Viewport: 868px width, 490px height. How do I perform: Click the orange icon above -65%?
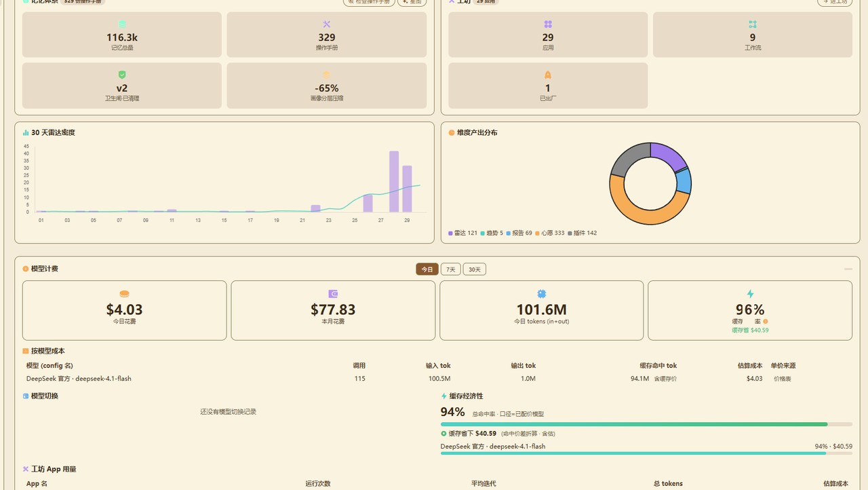click(327, 75)
